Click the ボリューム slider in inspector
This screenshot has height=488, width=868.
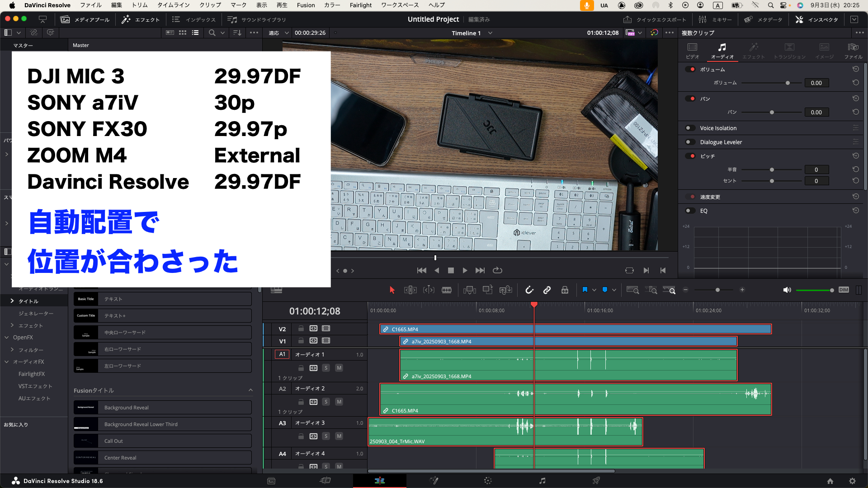click(788, 83)
